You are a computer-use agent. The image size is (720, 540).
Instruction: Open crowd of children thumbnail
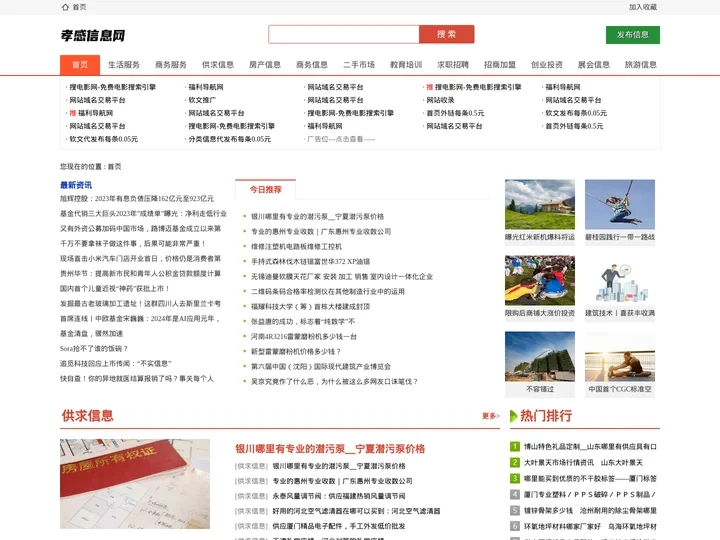(540, 280)
